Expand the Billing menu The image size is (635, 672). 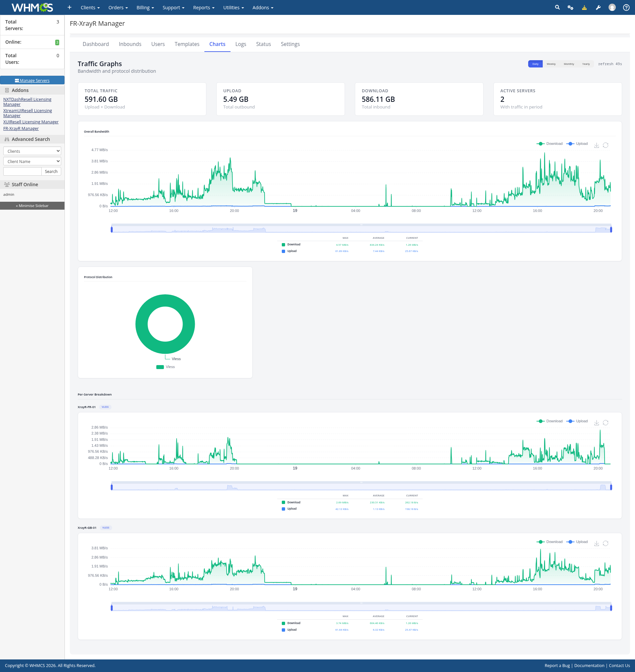point(145,8)
